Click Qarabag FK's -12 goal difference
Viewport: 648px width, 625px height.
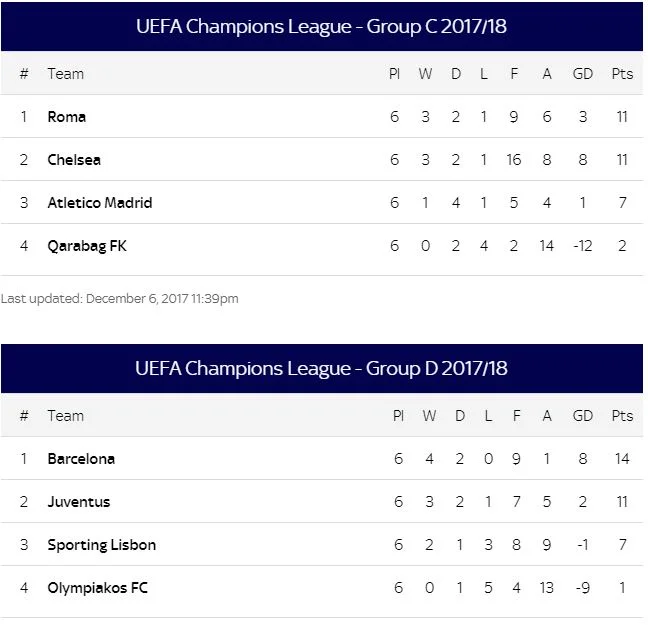(582, 246)
